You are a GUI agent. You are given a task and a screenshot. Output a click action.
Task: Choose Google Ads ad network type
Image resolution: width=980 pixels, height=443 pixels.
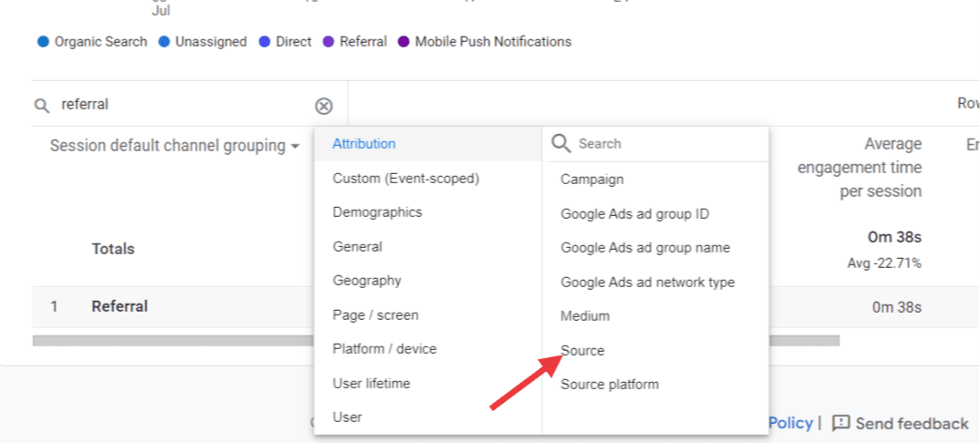tap(655, 283)
